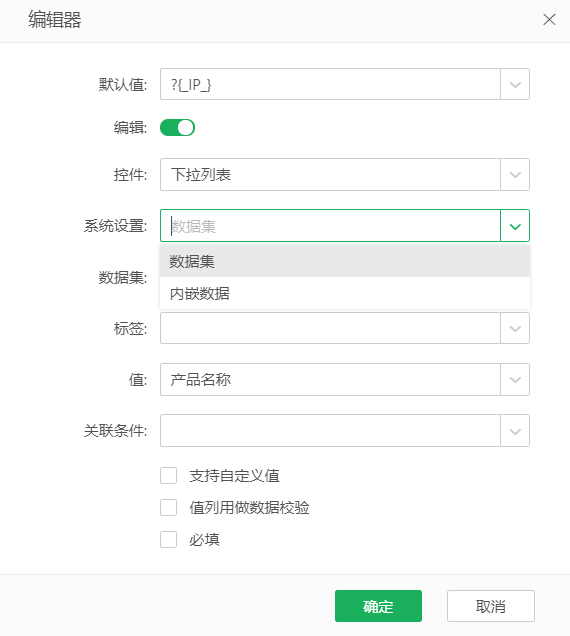Click the empty 关联条件 input field
570x636 pixels.
(x=330, y=431)
